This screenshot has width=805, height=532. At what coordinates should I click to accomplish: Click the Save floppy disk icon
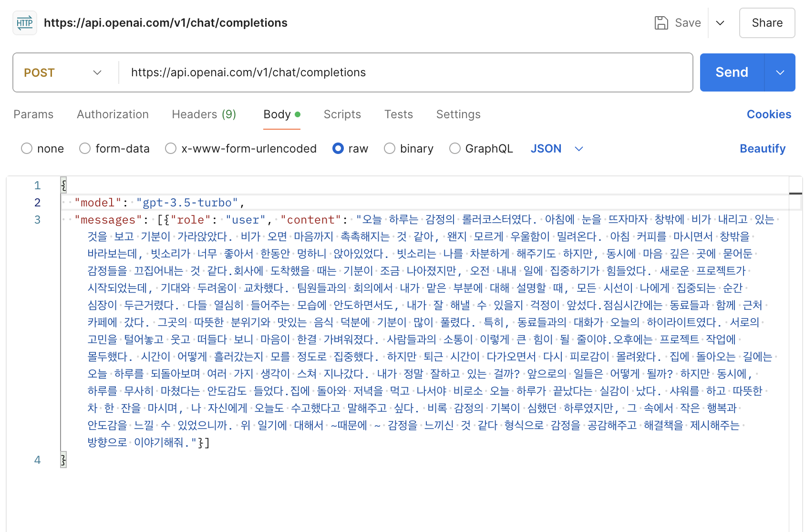coord(661,23)
